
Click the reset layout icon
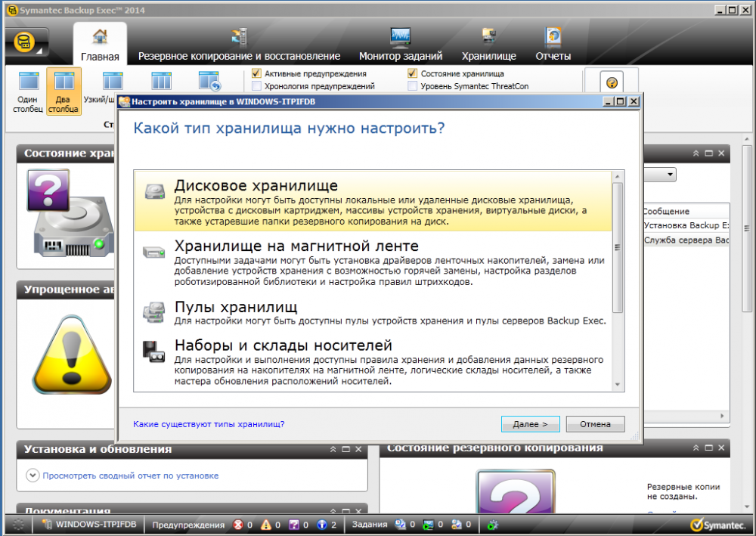pos(209,81)
